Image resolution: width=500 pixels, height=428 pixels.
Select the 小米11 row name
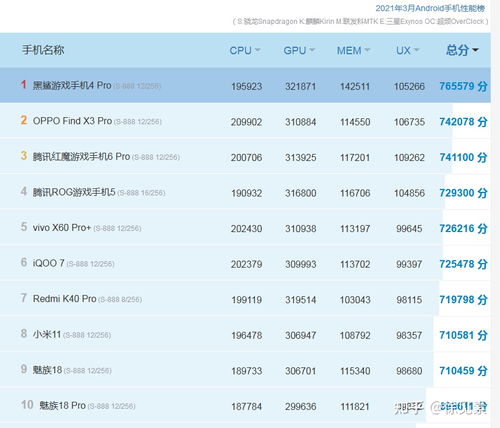click(47, 334)
